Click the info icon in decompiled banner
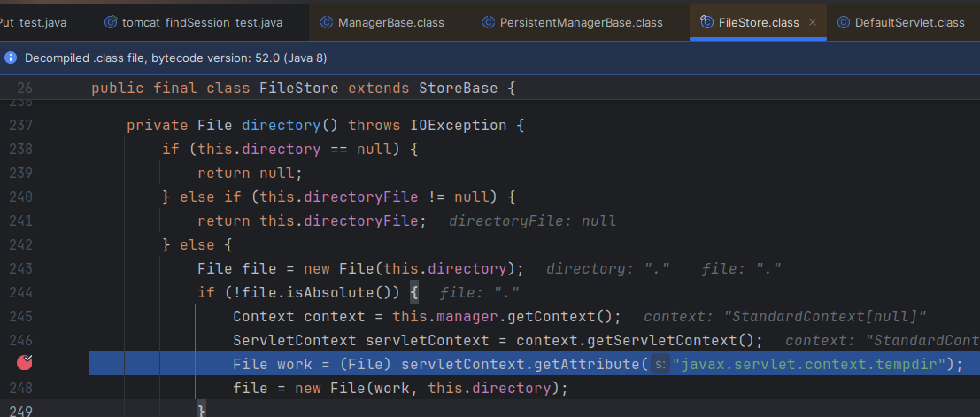 12,58
